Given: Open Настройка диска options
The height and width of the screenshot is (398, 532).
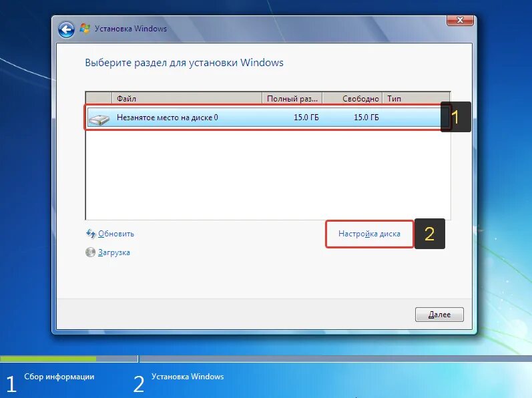Looking at the screenshot, I should pyautogui.click(x=369, y=234).
